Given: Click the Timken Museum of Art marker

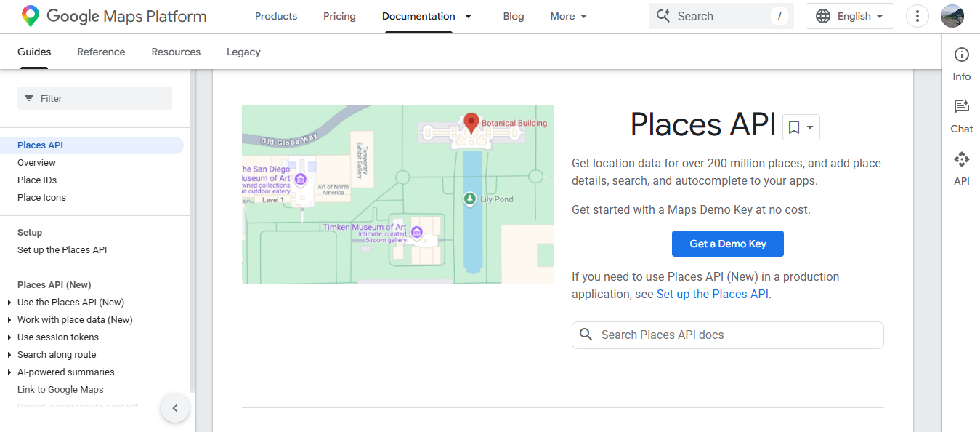Looking at the screenshot, I should (417, 232).
